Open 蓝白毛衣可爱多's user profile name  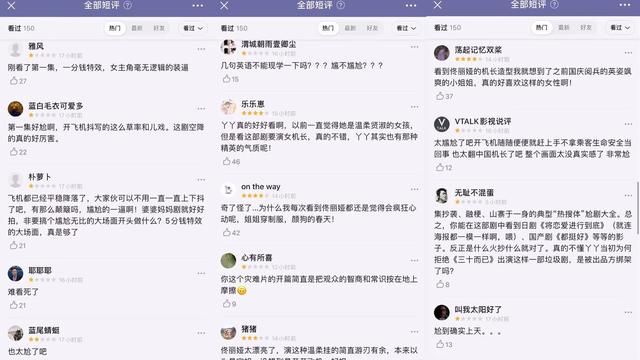click(x=56, y=106)
